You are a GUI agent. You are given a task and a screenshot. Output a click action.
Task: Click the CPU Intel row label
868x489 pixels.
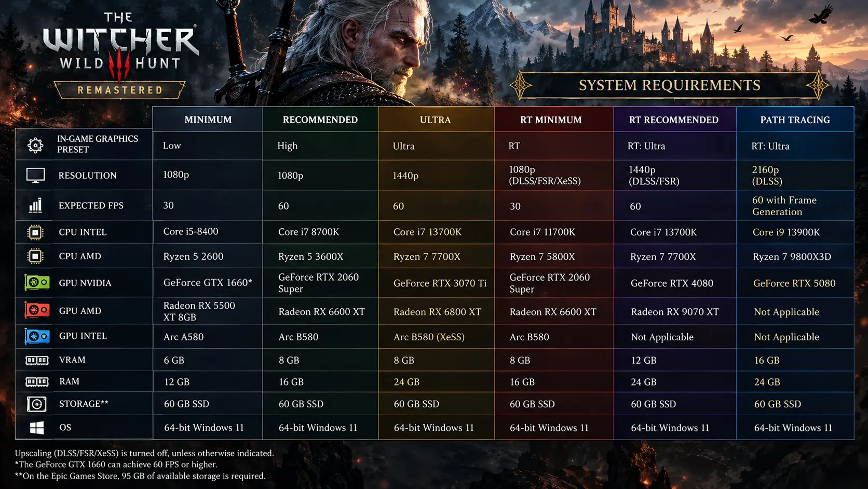pyautogui.click(x=83, y=232)
